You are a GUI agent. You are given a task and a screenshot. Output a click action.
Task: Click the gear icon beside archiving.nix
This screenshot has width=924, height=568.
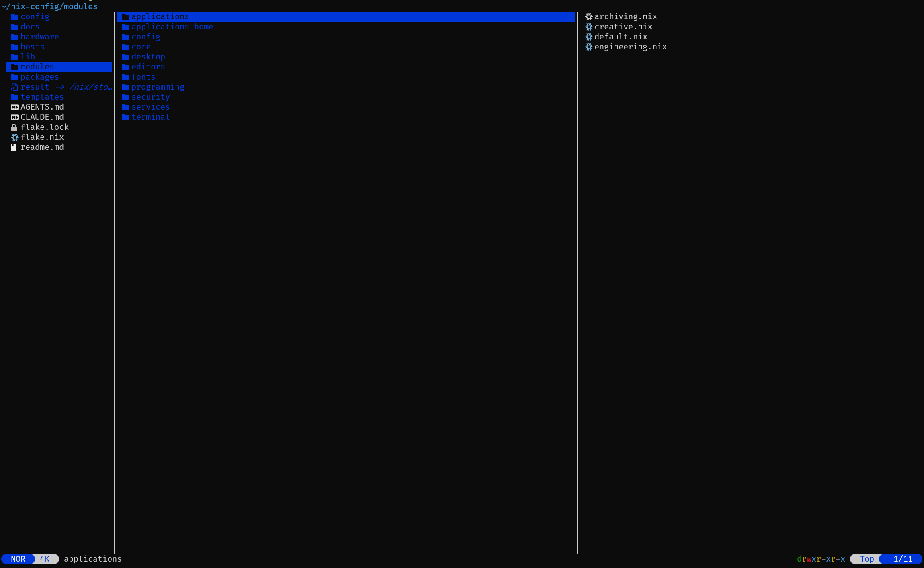pos(588,17)
